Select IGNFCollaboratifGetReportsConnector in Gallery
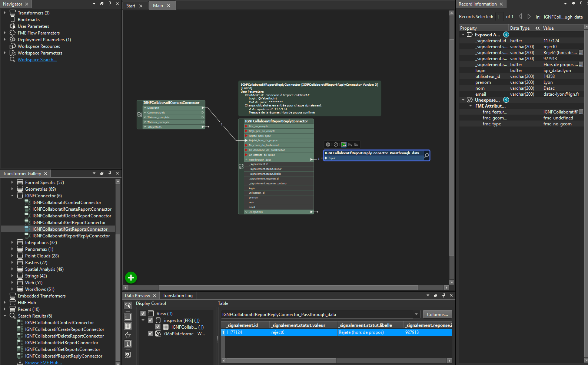588x365 pixels. coord(70,229)
